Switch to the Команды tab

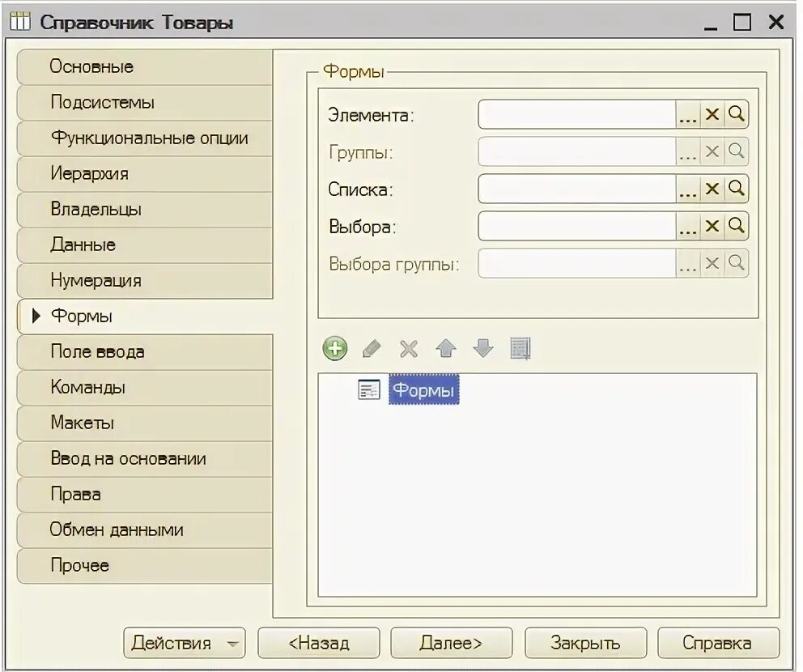click(145, 387)
